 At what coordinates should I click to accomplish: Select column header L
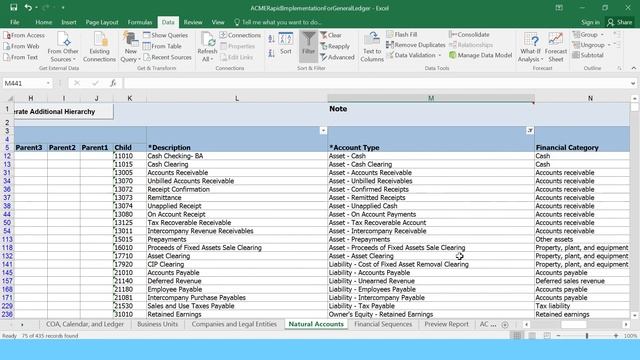coord(237,98)
